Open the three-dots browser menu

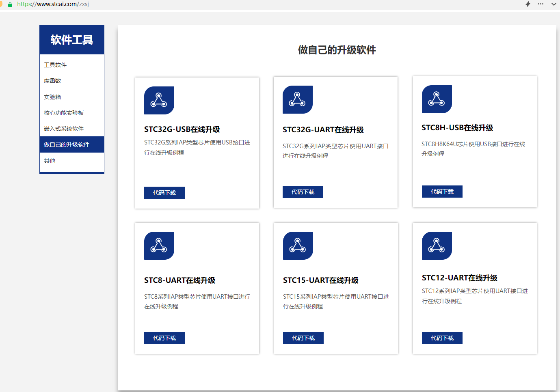coord(541,4)
